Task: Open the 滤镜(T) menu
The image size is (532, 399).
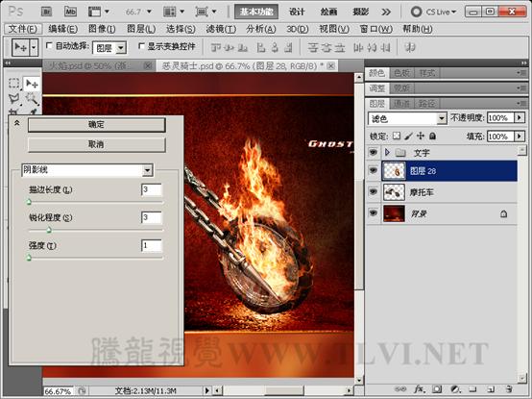Action: (x=221, y=29)
